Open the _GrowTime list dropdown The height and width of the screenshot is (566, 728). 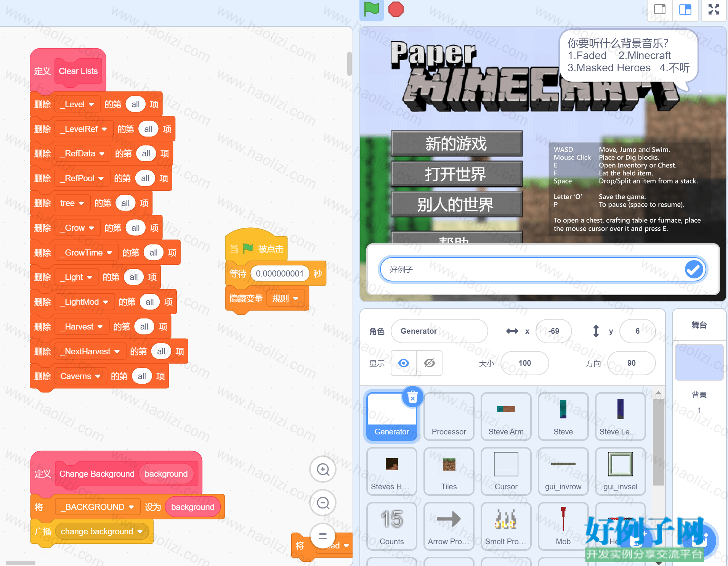pyautogui.click(x=87, y=253)
